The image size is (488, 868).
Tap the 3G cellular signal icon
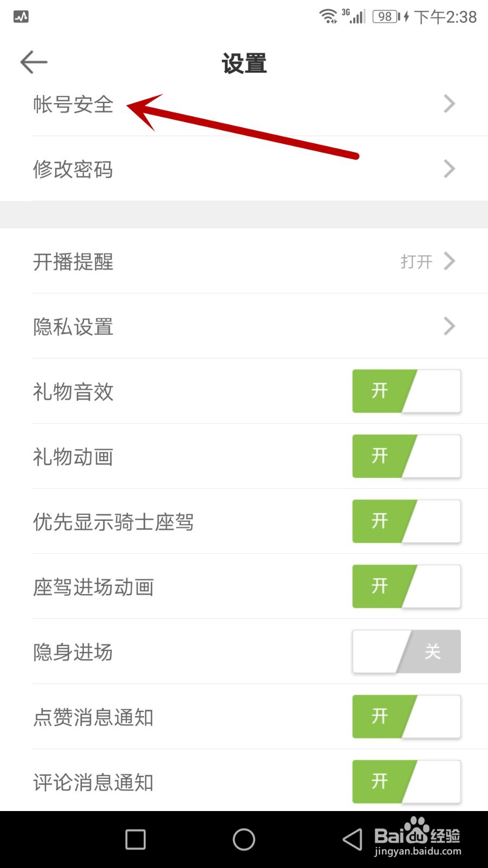tap(354, 16)
